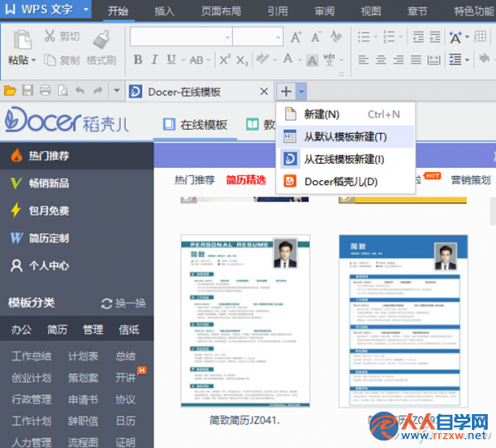Open the 工作总结 template category
Image resolution: width=496 pixels, height=448 pixels.
(x=31, y=356)
